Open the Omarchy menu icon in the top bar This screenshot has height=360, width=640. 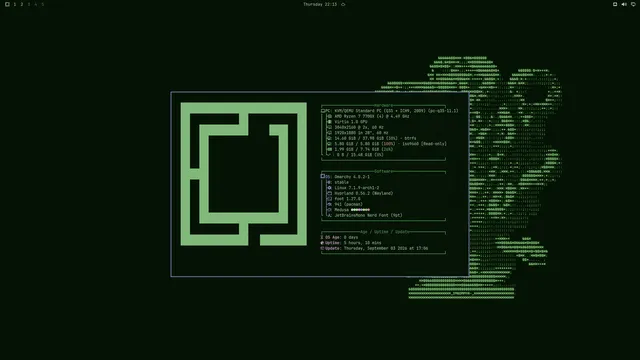(7, 4)
